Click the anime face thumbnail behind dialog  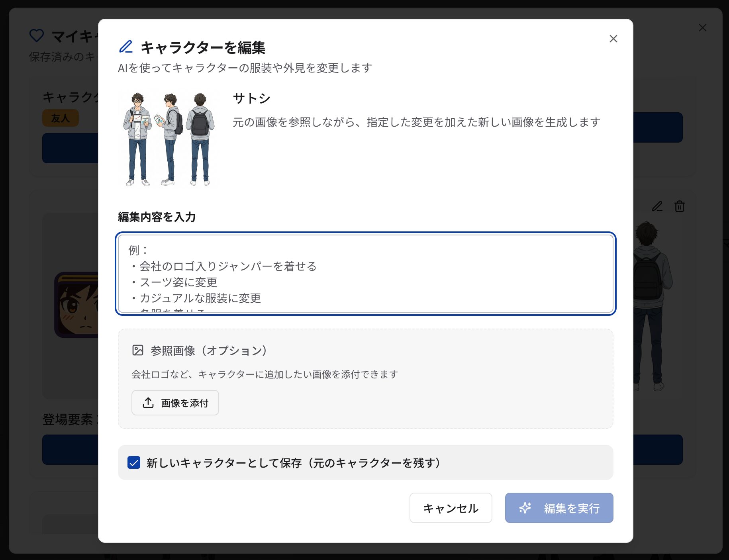tap(76, 305)
